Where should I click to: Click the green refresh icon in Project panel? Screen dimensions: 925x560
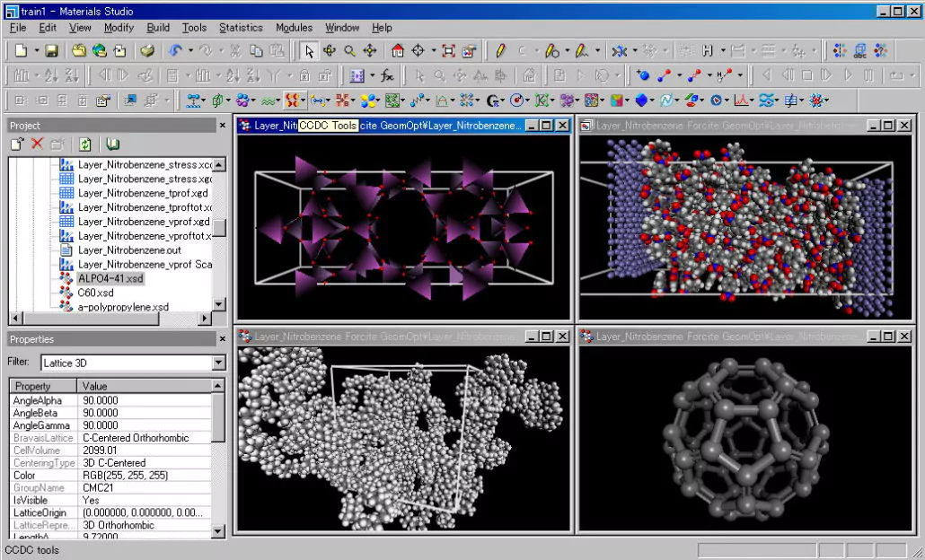point(84,144)
